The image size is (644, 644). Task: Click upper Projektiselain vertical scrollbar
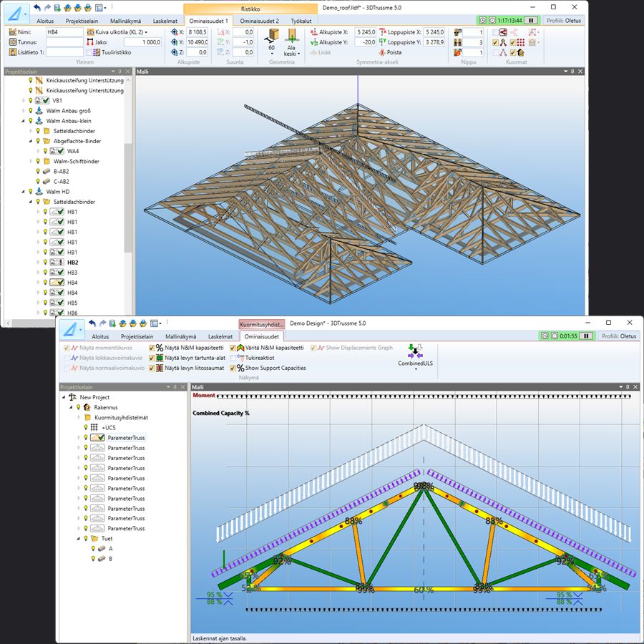click(x=128, y=197)
